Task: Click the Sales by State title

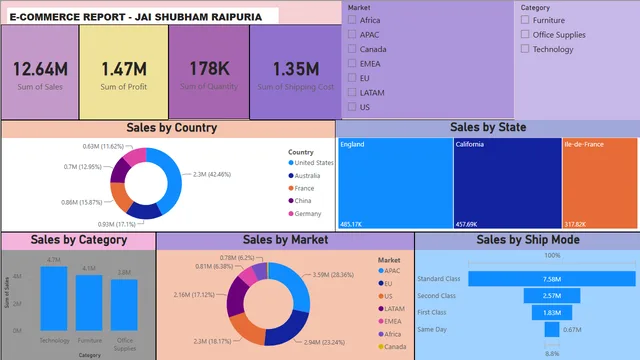Action: tap(488, 127)
